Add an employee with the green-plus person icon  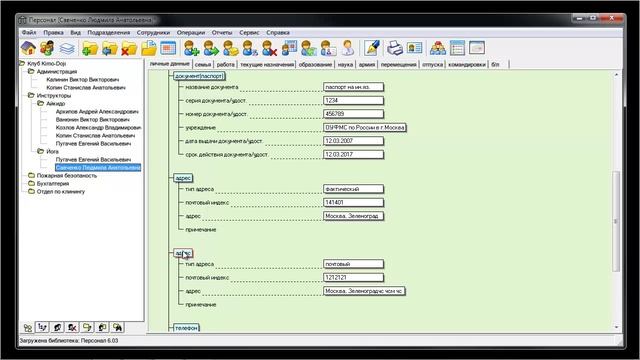click(191, 49)
